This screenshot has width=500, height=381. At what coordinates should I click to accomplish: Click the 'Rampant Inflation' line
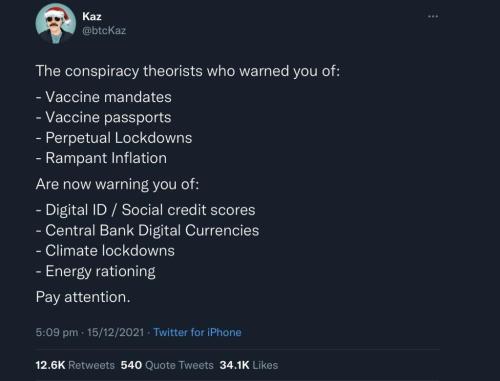pyautogui.click(x=101, y=158)
